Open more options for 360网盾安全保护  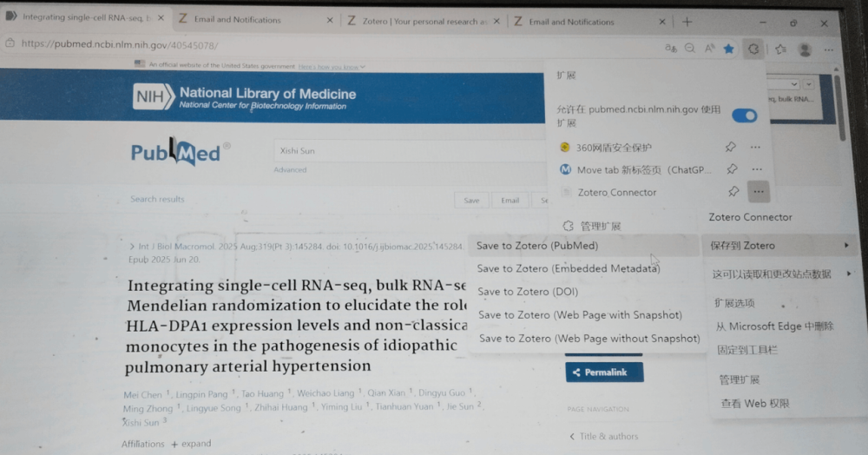[756, 148]
